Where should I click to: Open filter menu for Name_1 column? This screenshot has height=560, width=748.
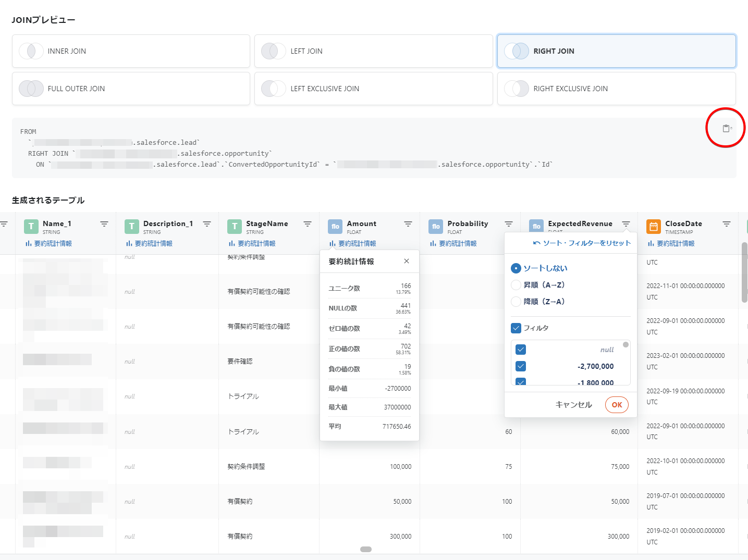[104, 224]
